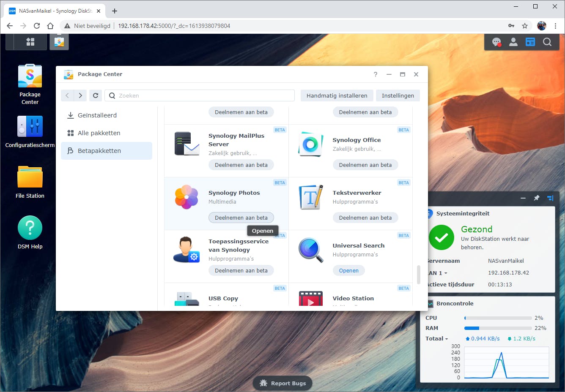Minimize the widgets panel
Viewport: 565px width, 392px height.
tap(523, 198)
